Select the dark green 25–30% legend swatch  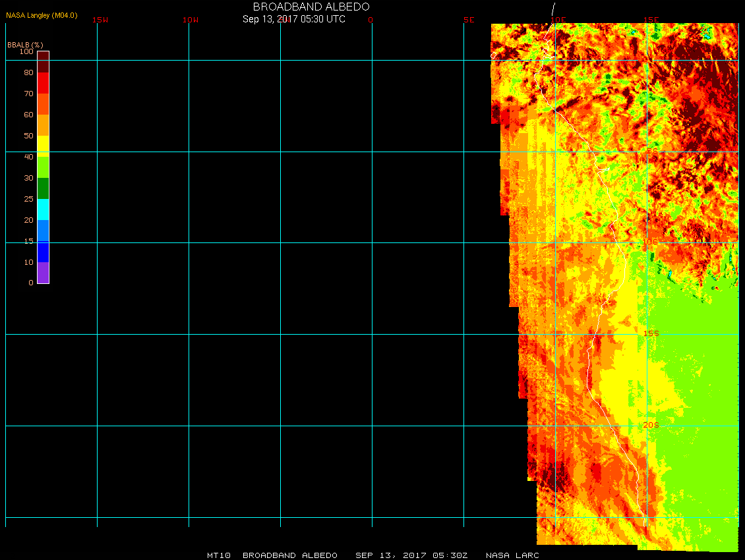(x=43, y=188)
